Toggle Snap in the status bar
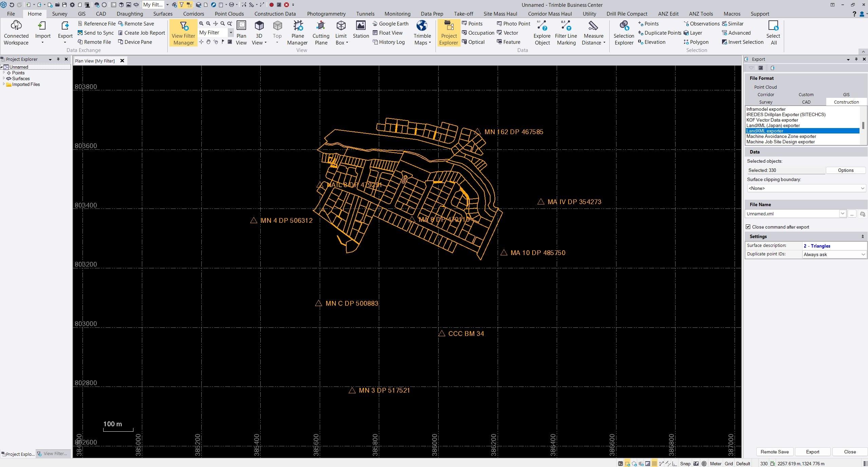The image size is (868, 467). [x=685, y=464]
